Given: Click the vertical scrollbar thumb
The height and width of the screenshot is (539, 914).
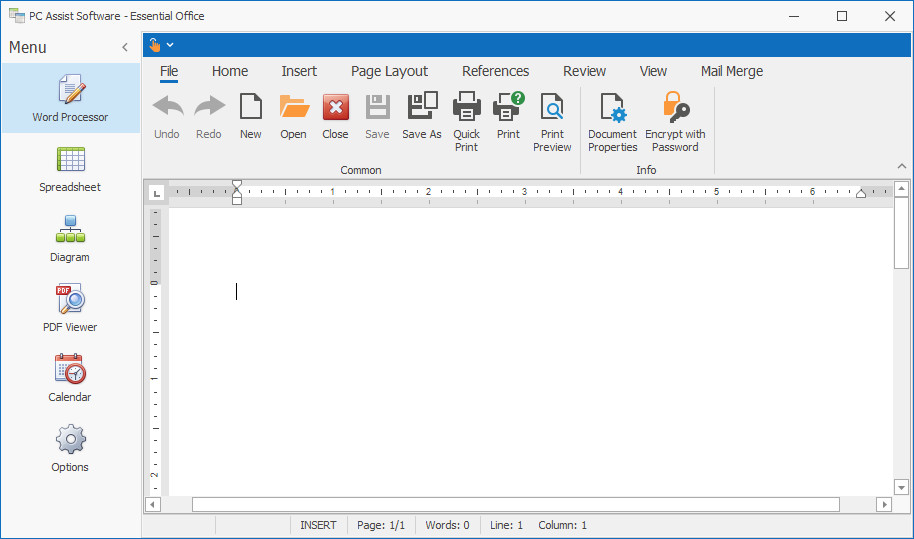Looking at the screenshot, I should (x=901, y=233).
